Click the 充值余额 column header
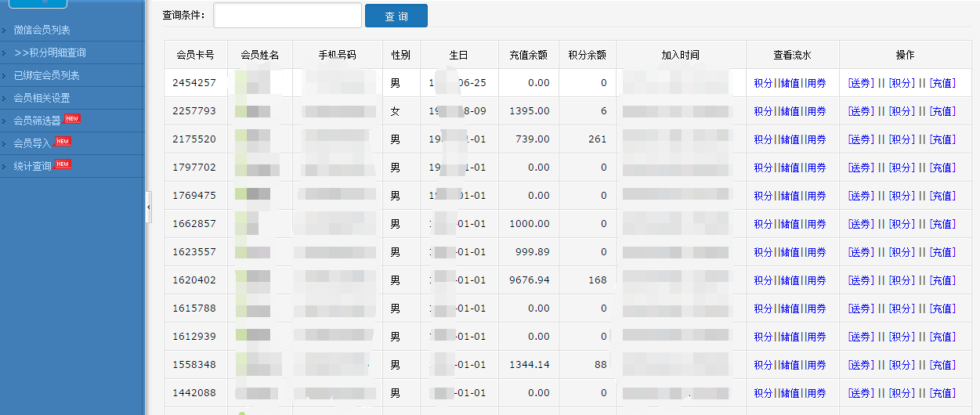 [528, 55]
